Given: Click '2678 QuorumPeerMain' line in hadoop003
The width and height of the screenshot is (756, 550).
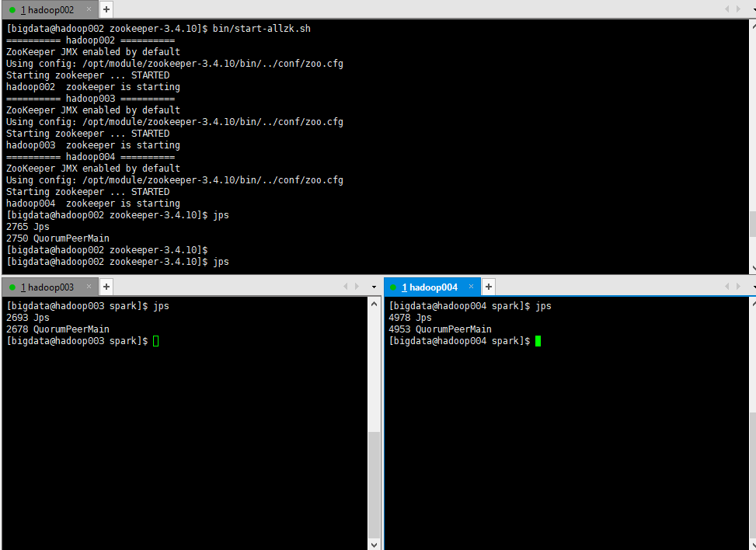Looking at the screenshot, I should [57, 329].
